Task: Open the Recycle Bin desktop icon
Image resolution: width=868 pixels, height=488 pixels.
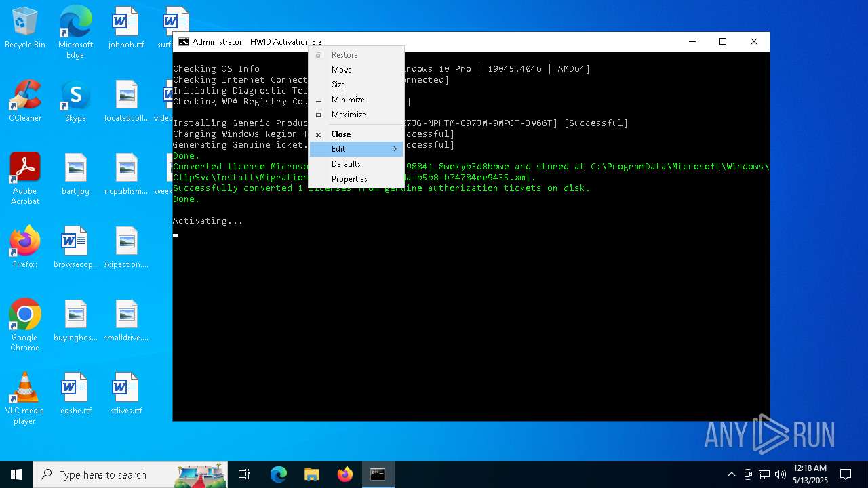Action: click(25, 28)
